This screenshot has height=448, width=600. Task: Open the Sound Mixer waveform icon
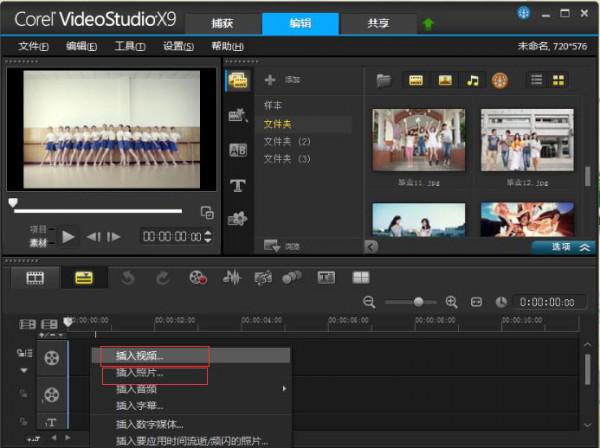(231, 277)
